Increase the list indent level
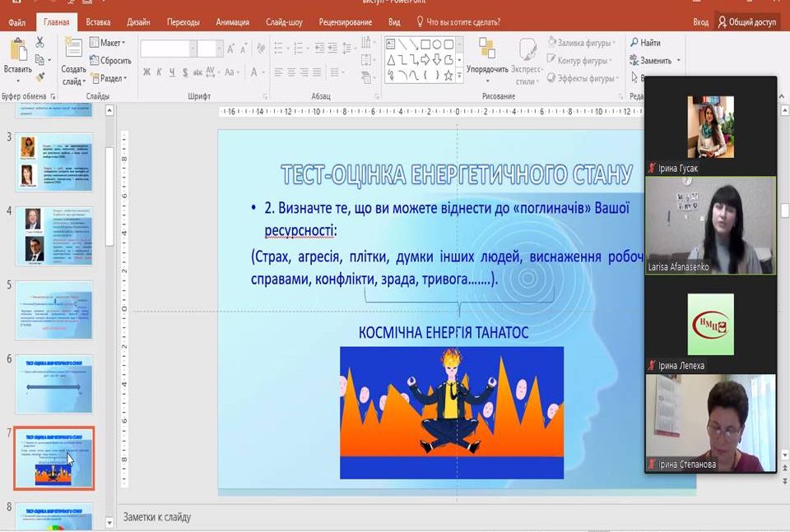Screen dimensions: 790x532 click(332, 49)
